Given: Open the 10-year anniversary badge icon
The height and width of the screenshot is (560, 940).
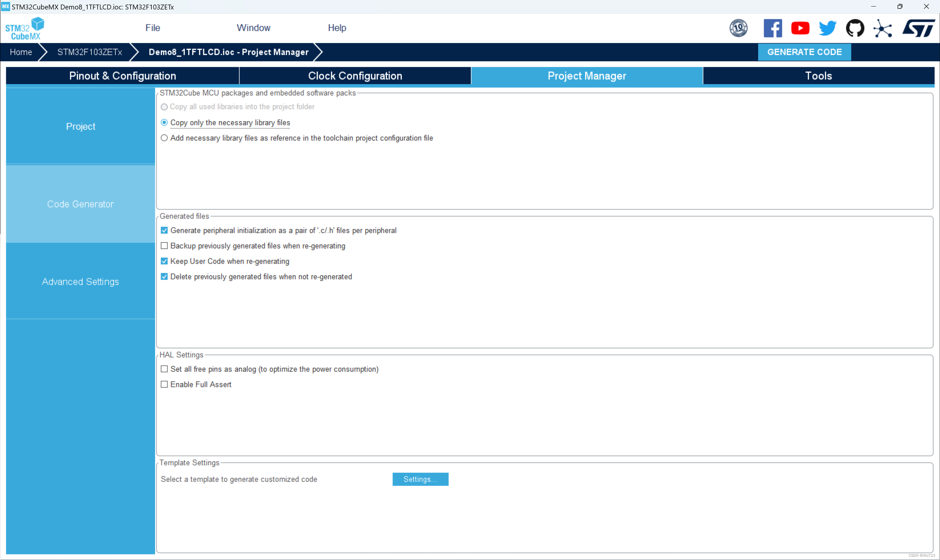Looking at the screenshot, I should point(738,28).
